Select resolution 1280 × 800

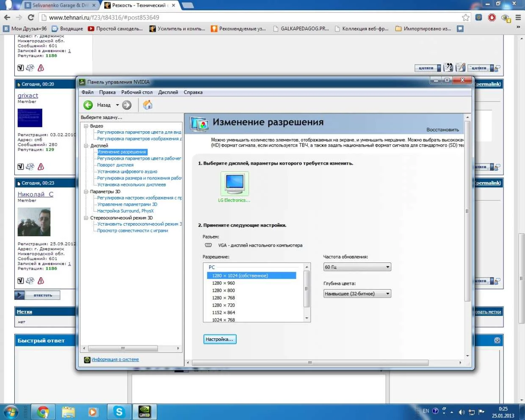tap(224, 290)
